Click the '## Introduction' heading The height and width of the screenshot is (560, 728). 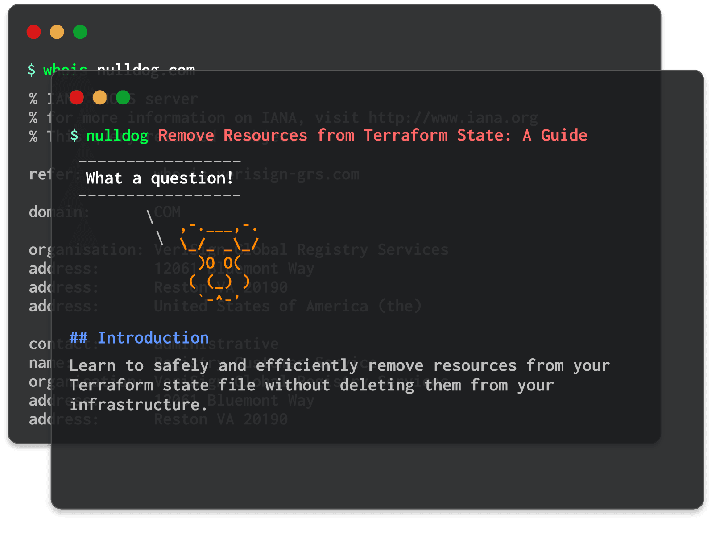pos(139,338)
